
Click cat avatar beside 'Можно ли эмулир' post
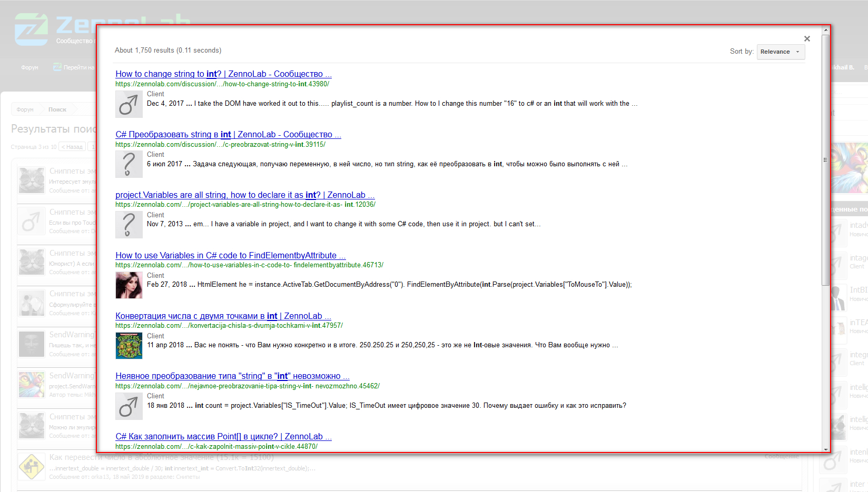[32, 426]
